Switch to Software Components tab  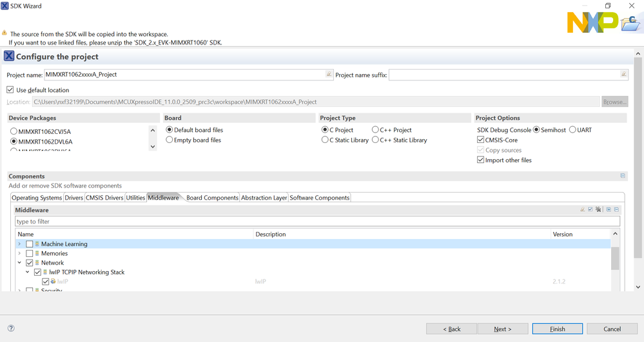[320, 198]
